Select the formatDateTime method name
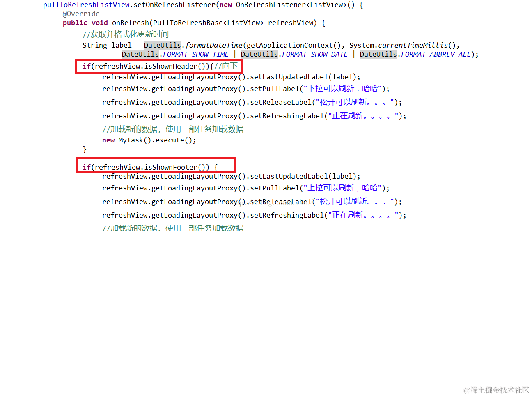 pos(213,46)
